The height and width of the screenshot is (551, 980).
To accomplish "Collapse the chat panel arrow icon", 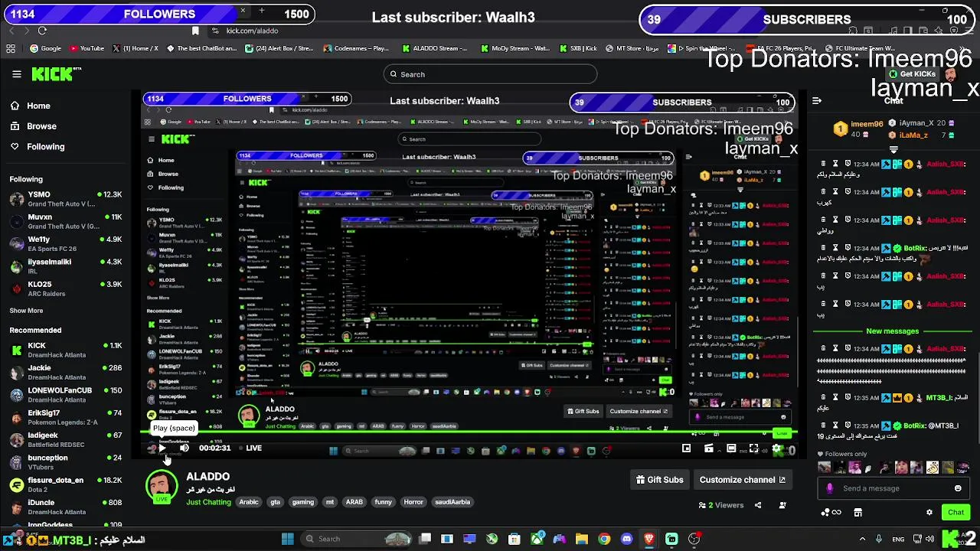I will coord(817,101).
